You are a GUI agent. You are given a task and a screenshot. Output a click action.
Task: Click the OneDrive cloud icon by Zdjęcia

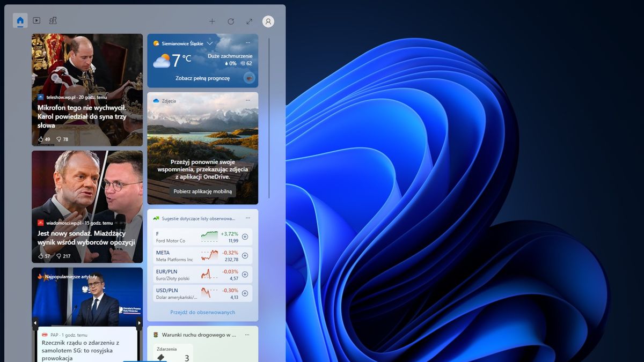(x=156, y=101)
